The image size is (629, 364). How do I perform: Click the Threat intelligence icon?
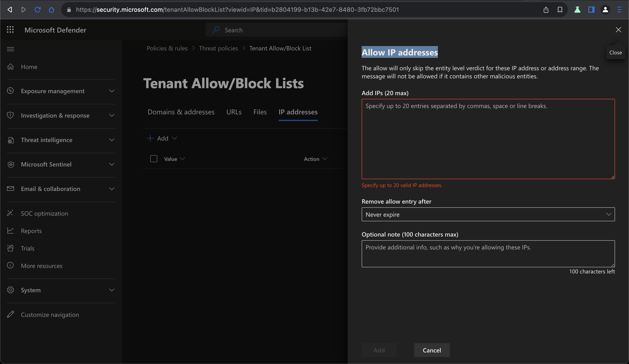tap(10, 140)
